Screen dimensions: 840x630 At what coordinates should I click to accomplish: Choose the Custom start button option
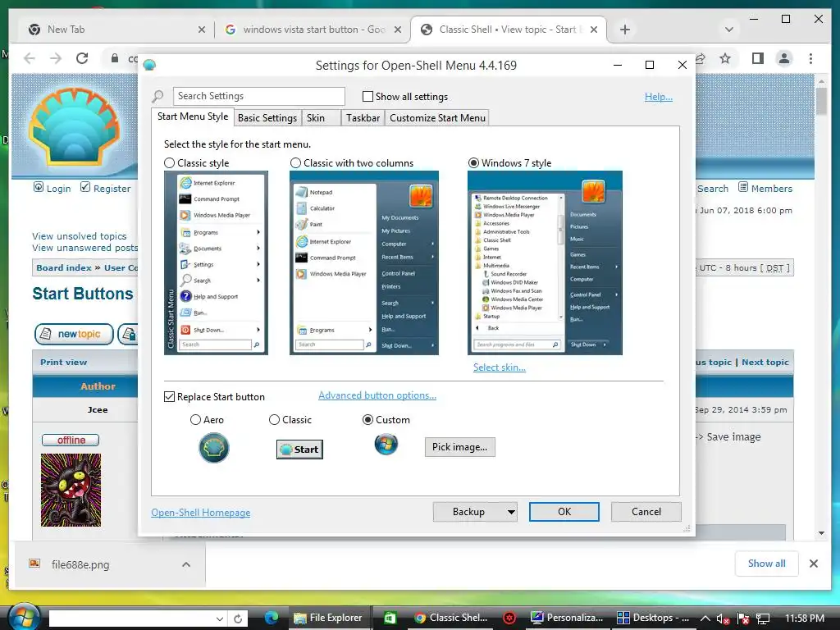tap(367, 419)
